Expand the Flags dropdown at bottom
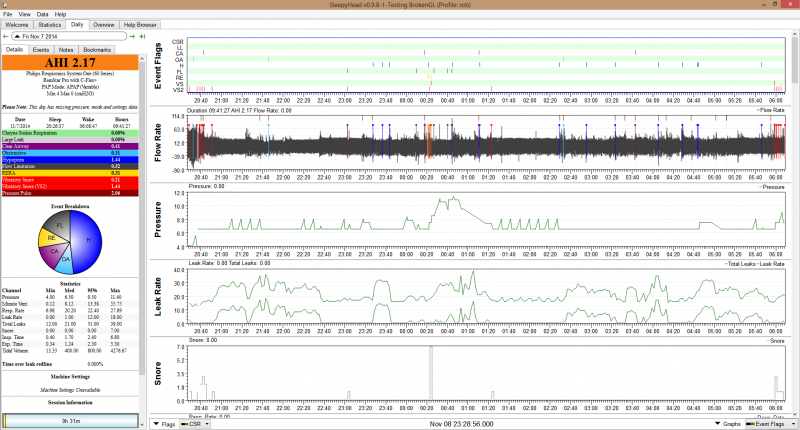 point(164,424)
